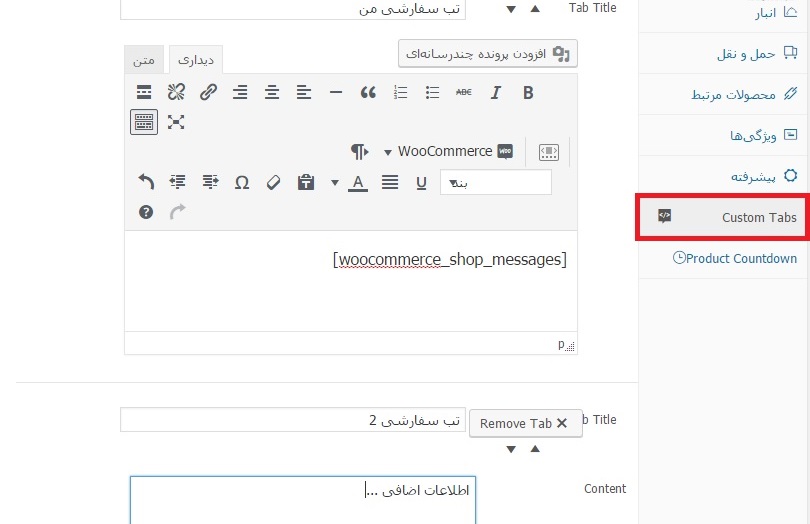The height and width of the screenshot is (524, 810).
Task: Toggle the toolbar kitchen sink
Action: tap(144, 122)
